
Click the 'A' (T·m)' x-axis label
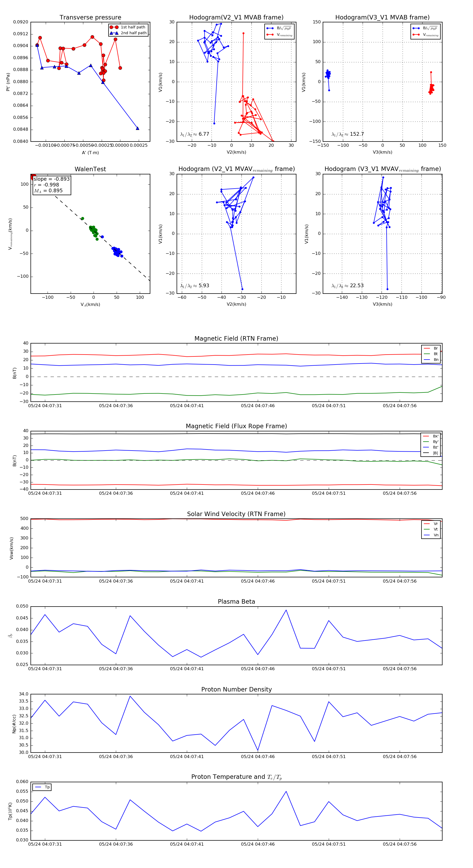point(90,153)
